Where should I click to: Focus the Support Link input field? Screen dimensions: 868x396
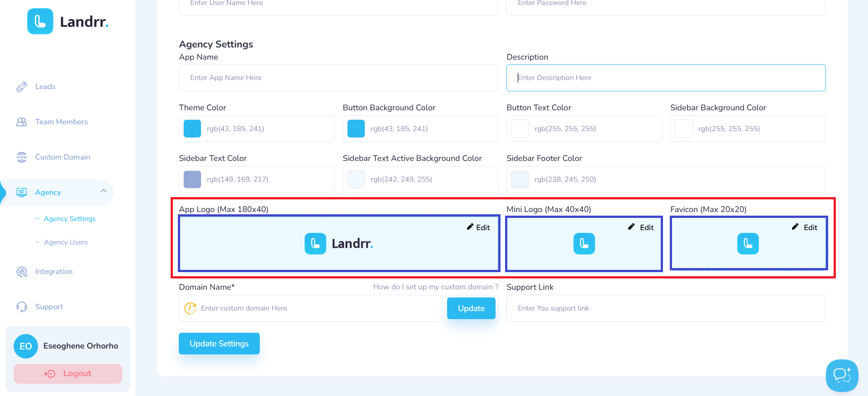(x=666, y=308)
